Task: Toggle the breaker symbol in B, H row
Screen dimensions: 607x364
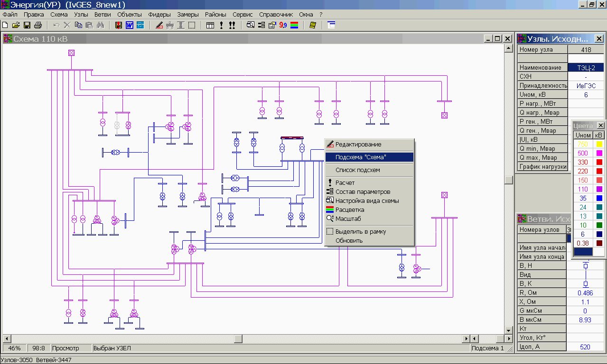Action: (x=585, y=266)
